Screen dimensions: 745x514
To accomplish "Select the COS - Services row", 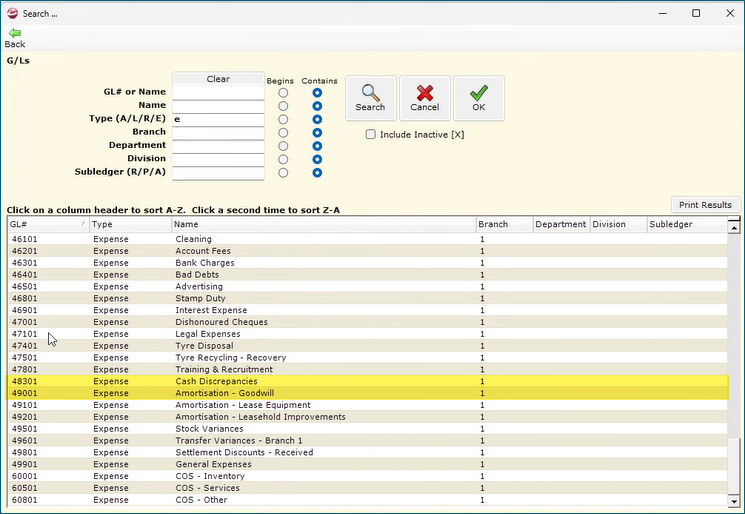I will [368, 488].
